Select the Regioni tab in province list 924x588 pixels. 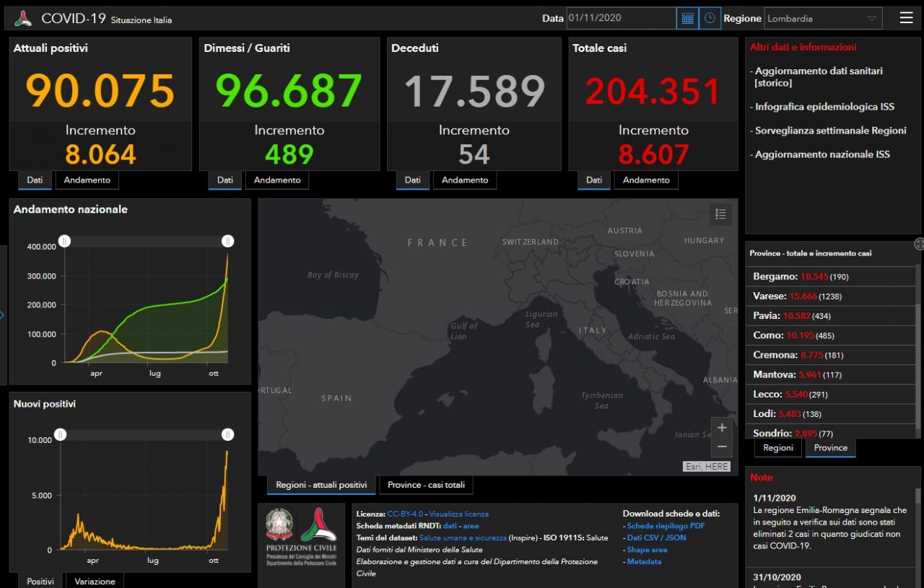point(778,447)
